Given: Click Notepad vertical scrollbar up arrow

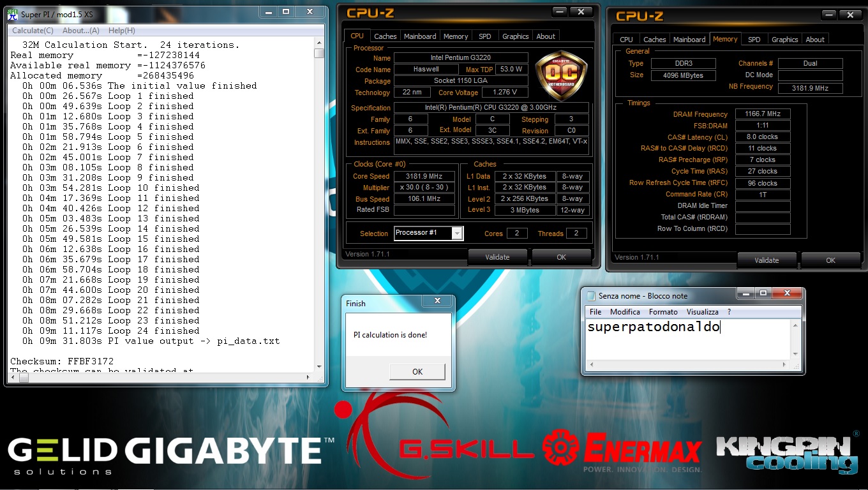Looking at the screenshot, I should [x=795, y=325].
